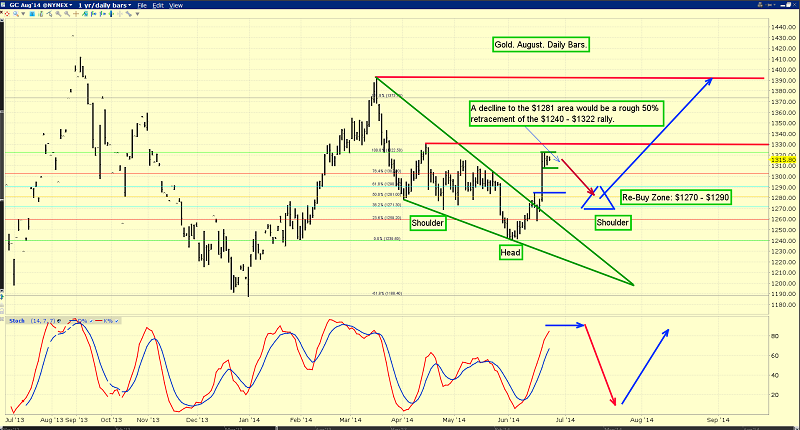Click the chart window icon in title bar
Image resolution: width=800 pixels, height=430 pixels.
coord(3,5)
